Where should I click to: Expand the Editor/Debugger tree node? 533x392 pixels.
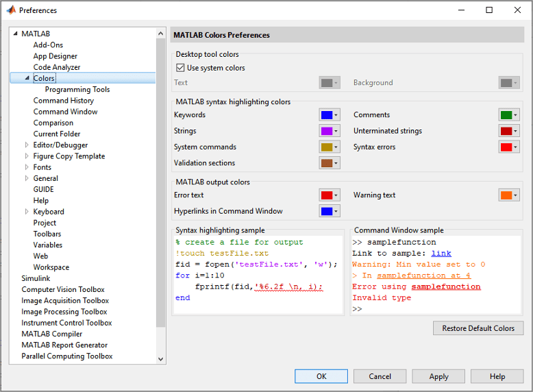[x=27, y=145]
